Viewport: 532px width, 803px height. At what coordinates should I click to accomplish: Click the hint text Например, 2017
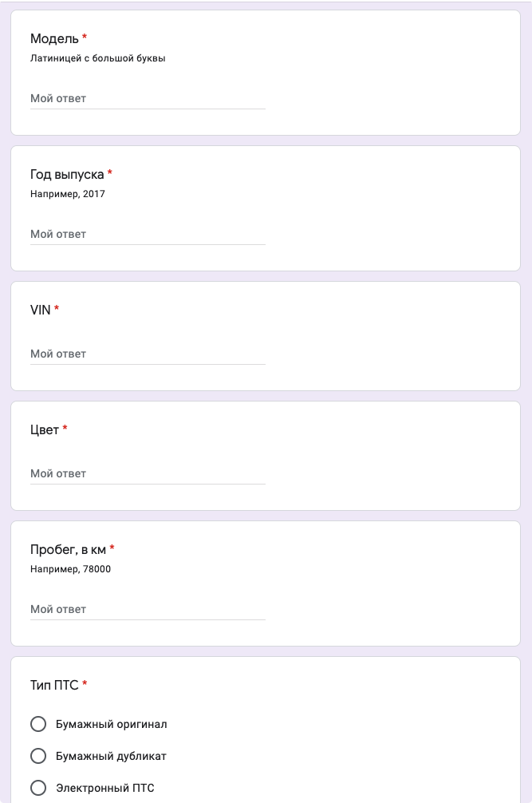[68, 194]
